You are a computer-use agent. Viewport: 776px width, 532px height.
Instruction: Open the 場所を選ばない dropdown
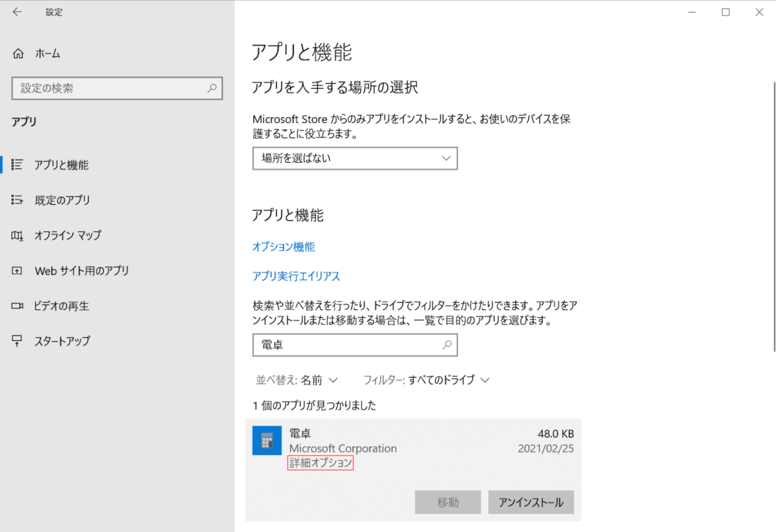(x=355, y=158)
